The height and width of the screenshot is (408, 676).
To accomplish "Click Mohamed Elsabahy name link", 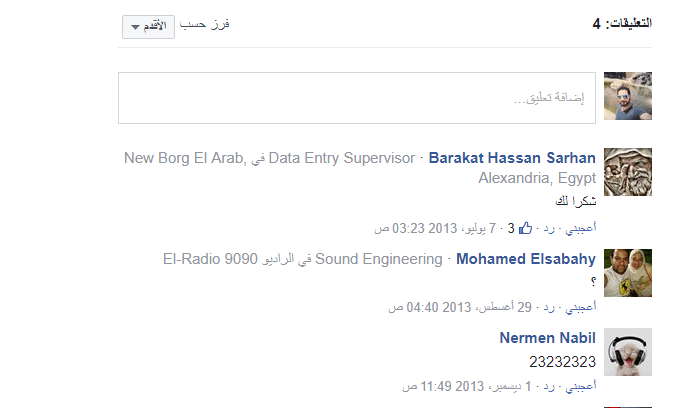I will pyautogui.click(x=526, y=260).
